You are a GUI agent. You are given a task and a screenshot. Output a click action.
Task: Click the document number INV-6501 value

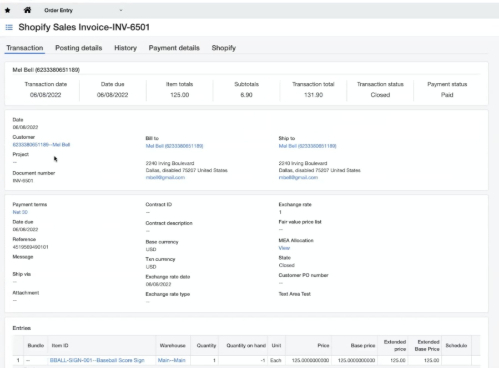pyautogui.click(x=23, y=181)
